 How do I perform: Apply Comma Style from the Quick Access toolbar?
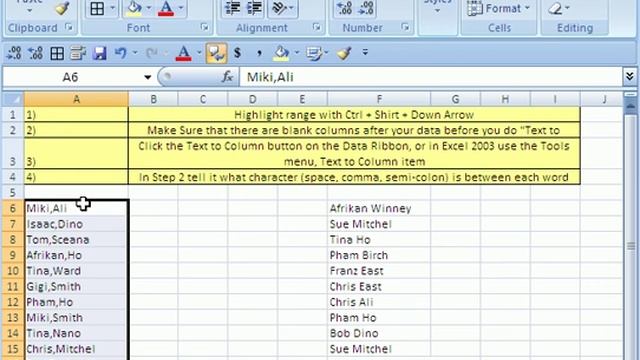click(259, 53)
